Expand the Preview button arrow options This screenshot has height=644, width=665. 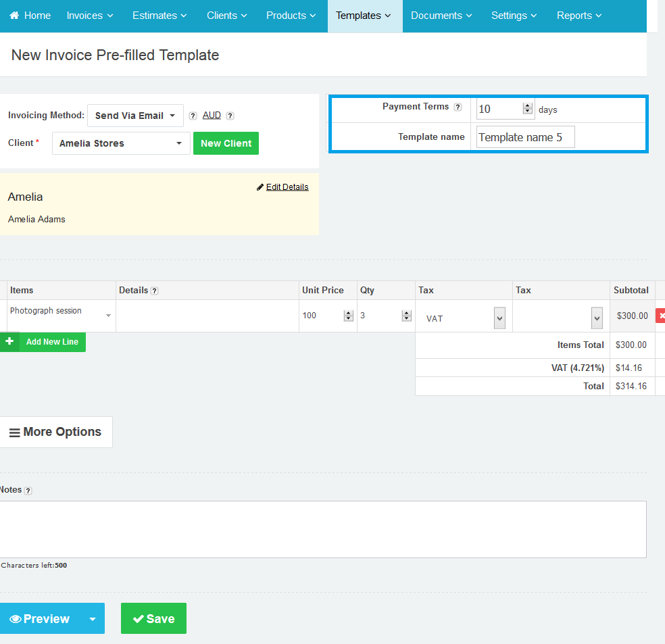pos(93,618)
